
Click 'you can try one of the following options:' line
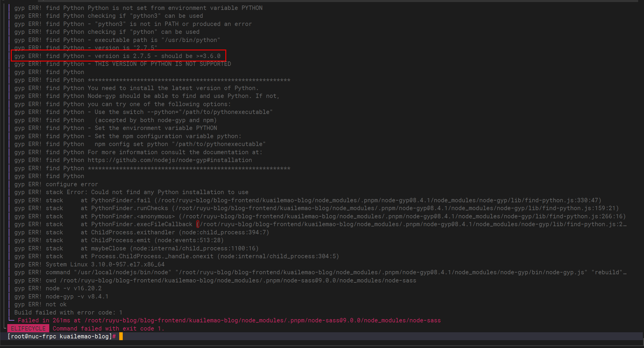point(123,104)
